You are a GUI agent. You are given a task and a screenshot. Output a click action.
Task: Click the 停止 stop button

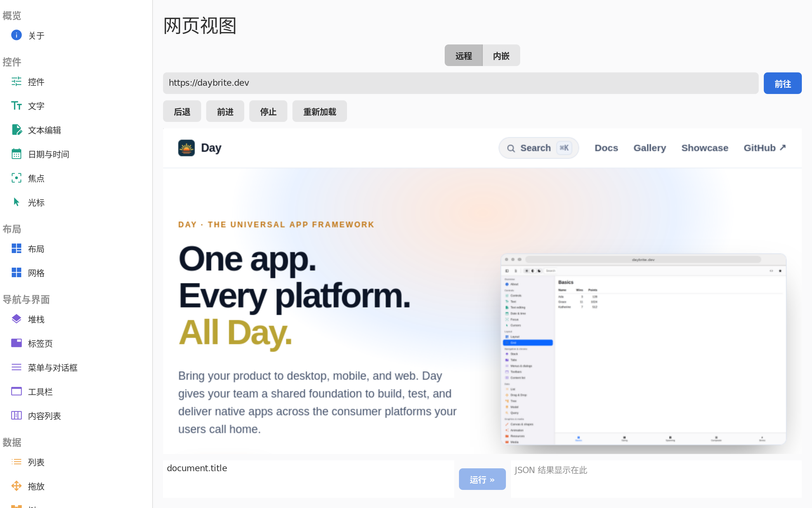268,111
